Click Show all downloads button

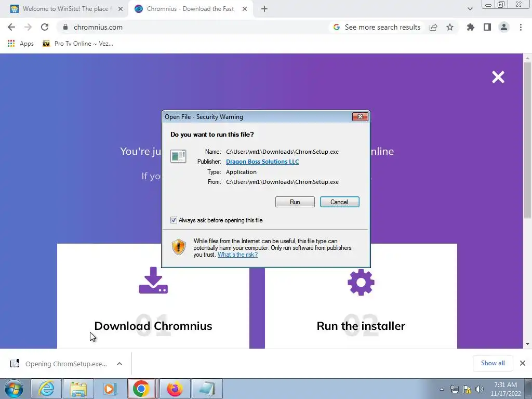(493, 363)
